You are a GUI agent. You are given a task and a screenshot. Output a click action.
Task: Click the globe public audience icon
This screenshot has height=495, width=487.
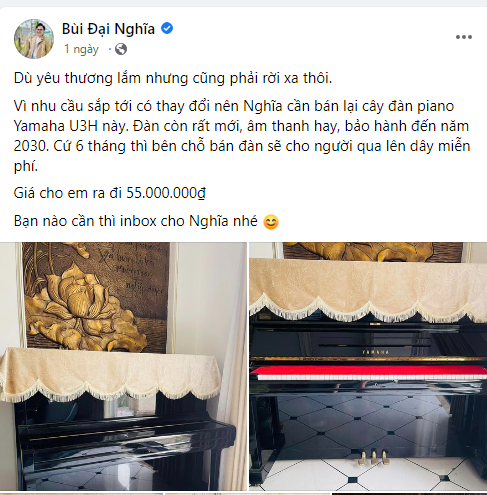pyautogui.click(x=121, y=49)
